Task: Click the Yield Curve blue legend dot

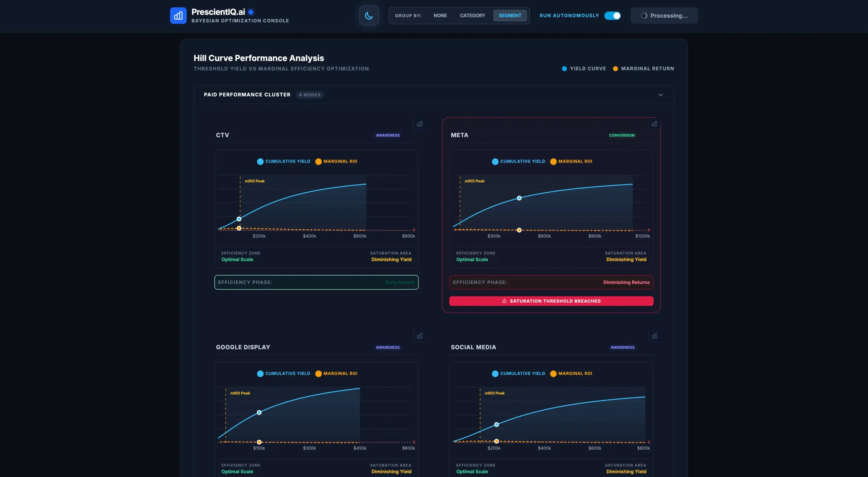Action: pyautogui.click(x=564, y=69)
